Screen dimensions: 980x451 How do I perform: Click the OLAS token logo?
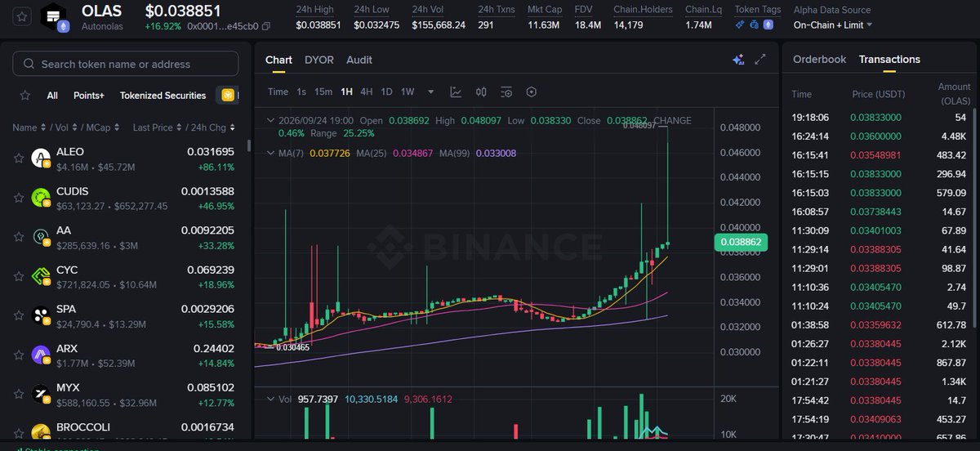coord(55,16)
